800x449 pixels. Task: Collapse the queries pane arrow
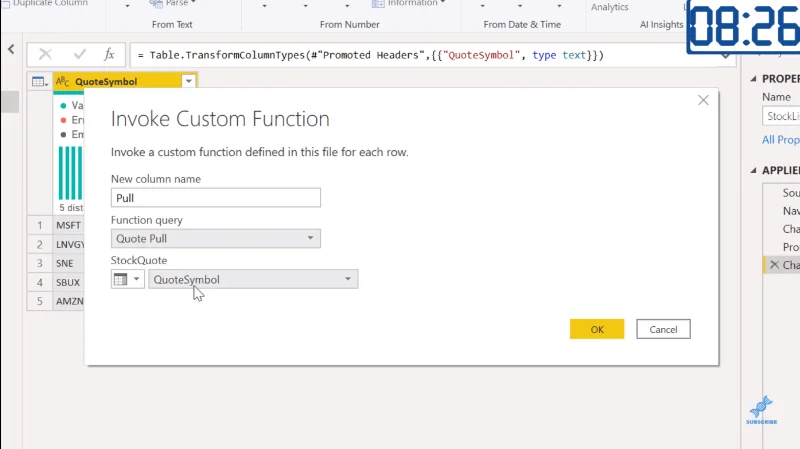[11, 49]
